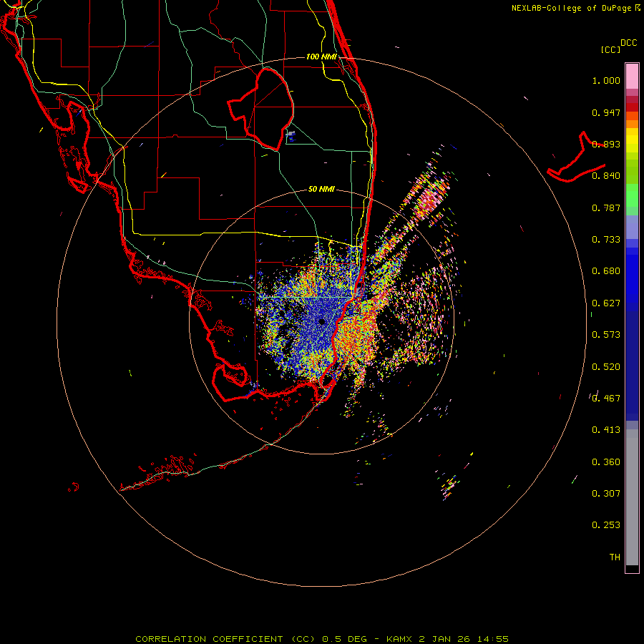Screen dimensions: 644x644
Task: Select the 0.733 color scale value
Action: pyautogui.click(x=606, y=240)
